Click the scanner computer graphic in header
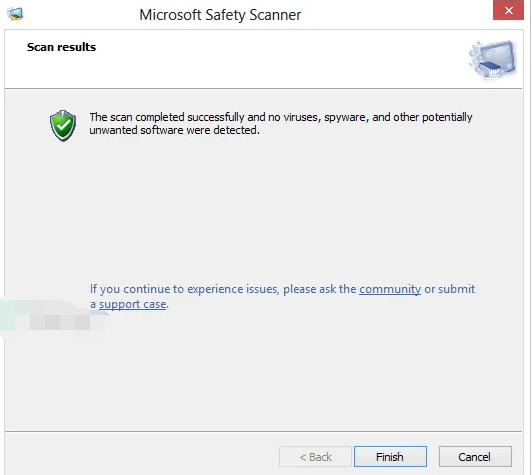The width and height of the screenshot is (532, 475). [x=493, y=59]
